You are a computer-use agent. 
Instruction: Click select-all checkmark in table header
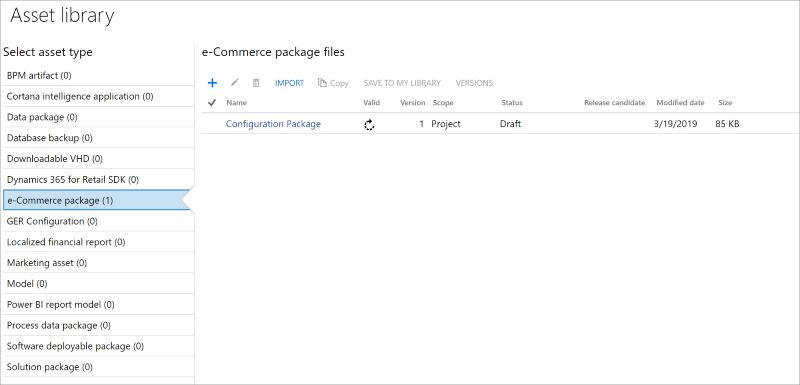tap(212, 102)
